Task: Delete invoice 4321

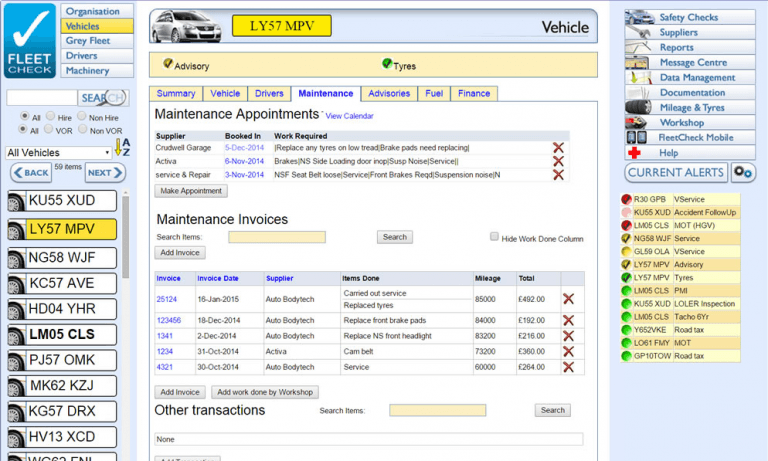Action: 568,367
